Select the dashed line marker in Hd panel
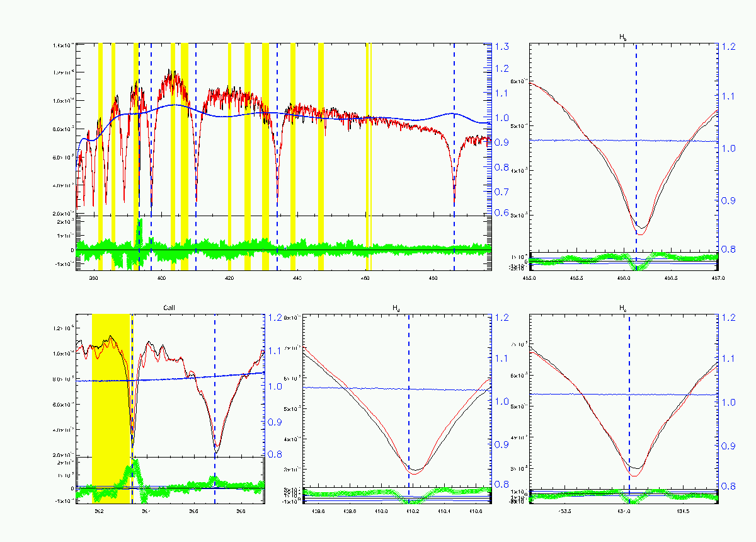The image size is (756, 542). (x=409, y=408)
